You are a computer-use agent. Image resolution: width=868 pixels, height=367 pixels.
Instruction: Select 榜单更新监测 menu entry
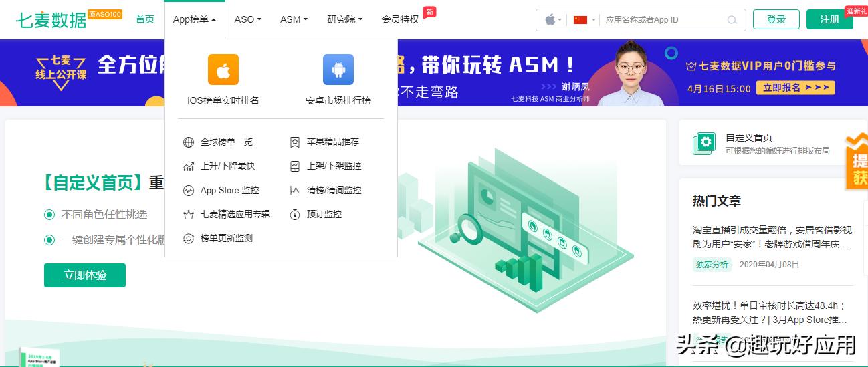click(227, 238)
